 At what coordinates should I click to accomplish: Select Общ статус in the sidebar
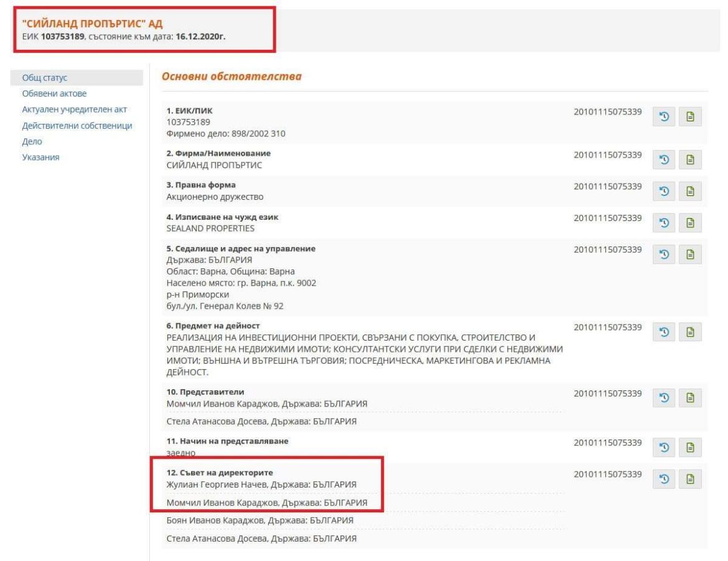tap(40, 78)
